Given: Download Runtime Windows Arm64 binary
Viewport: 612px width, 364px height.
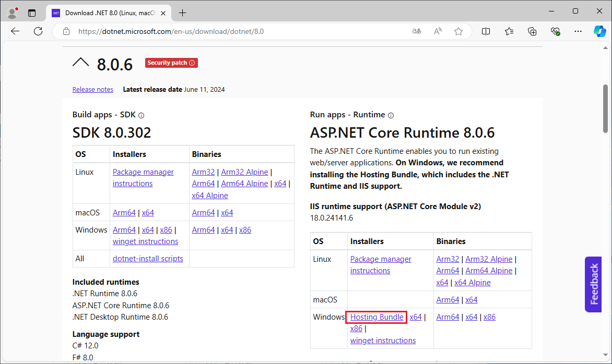Looking at the screenshot, I should click(x=448, y=317).
